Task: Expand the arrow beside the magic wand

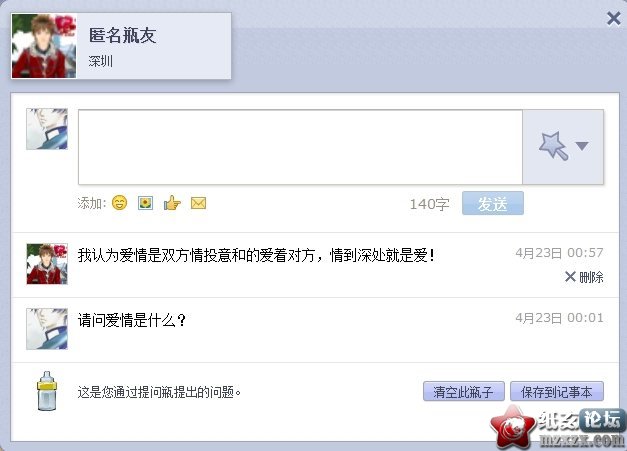Action: tap(581, 146)
